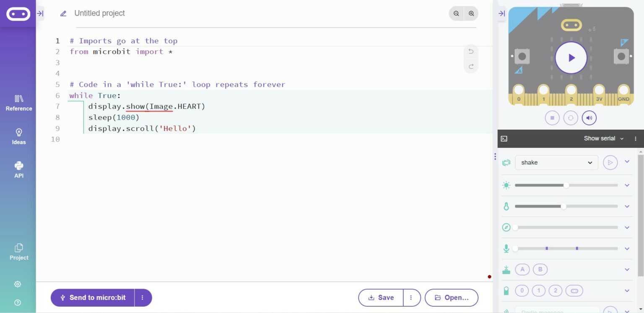This screenshot has height=313, width=644.
Task: Start the simulator with play button
Action: coord(571,58)
